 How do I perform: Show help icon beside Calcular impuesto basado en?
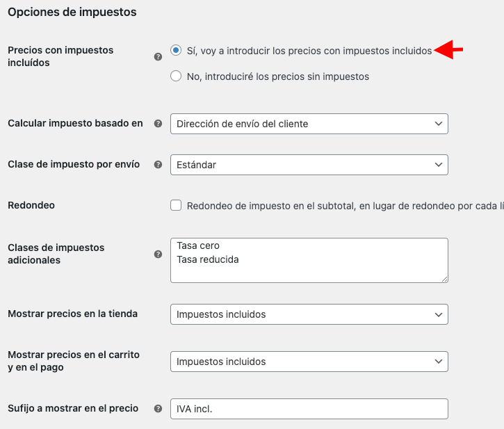pos(158,124)
